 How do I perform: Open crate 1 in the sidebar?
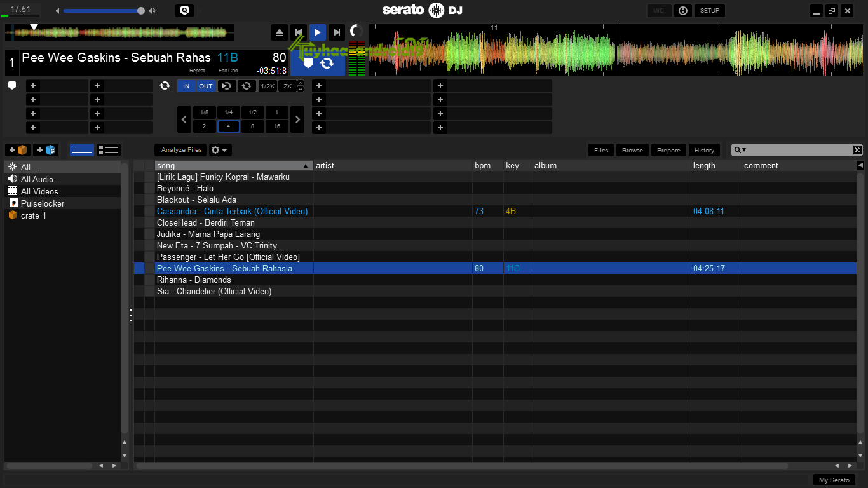(x=62, y=215)
